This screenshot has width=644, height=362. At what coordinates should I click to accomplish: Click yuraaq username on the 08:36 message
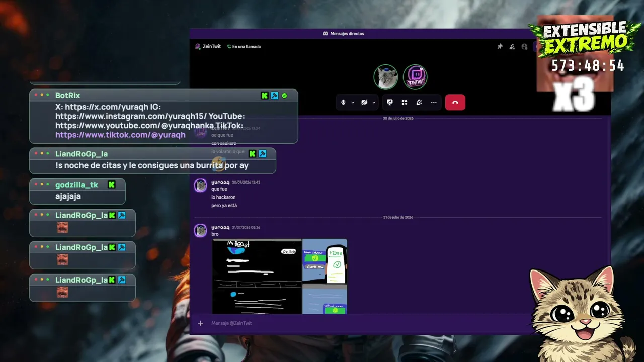coord(220,227)
